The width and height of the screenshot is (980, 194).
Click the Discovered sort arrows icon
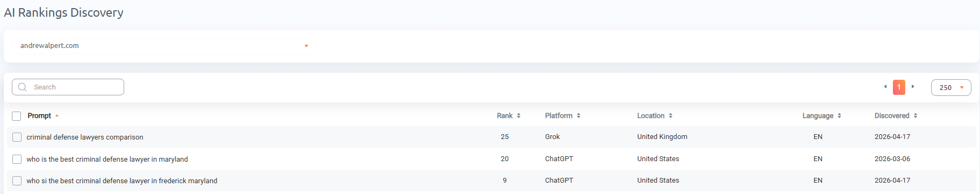click(x=915, y=116)
